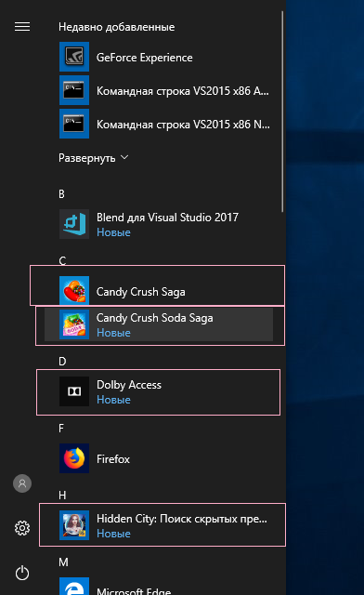Click the letter D group header
Screen dimensions: 364x595
pyautogui.click(x=62, y=362)
